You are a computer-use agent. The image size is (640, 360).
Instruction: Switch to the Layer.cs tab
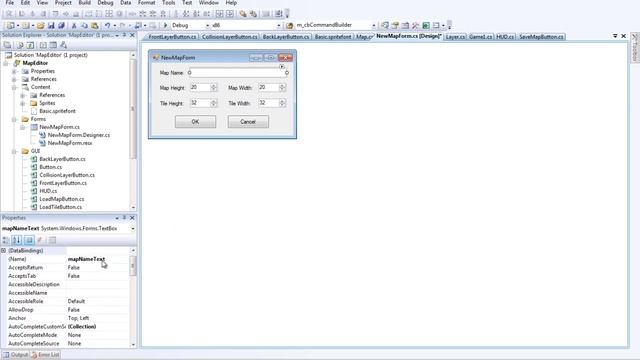pos(455,37)
